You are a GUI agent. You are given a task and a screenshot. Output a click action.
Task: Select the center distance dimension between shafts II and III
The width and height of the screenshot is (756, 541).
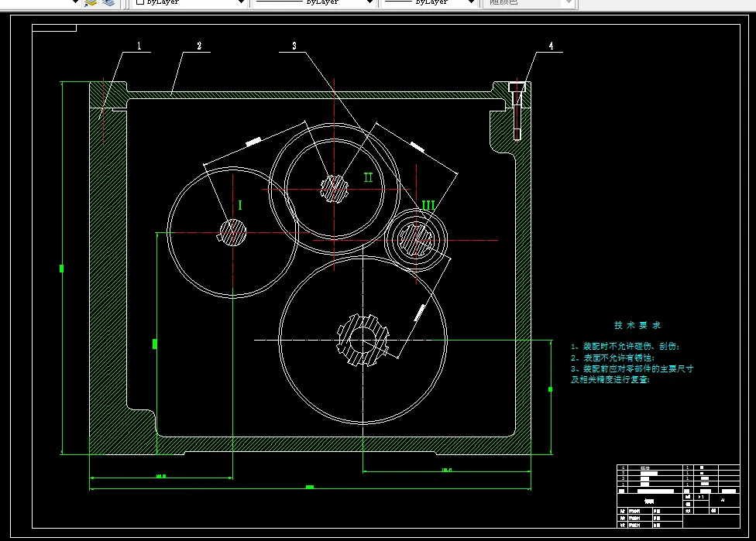point(417,146)
